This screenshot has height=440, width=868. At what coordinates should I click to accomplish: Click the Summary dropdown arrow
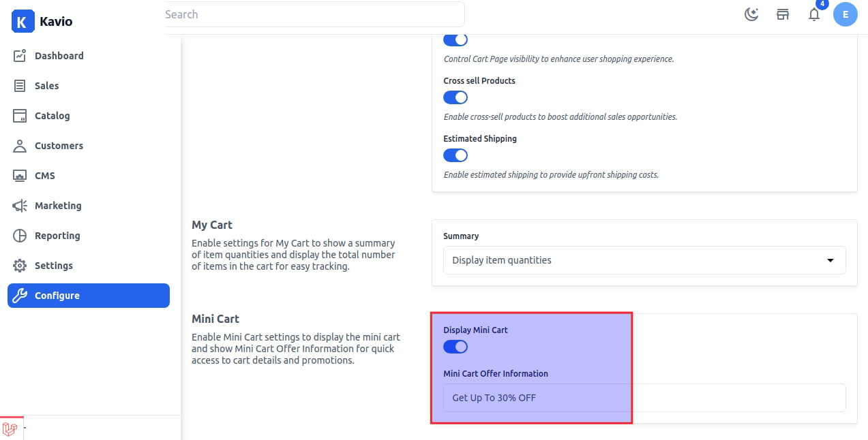[x=830, y=260]
